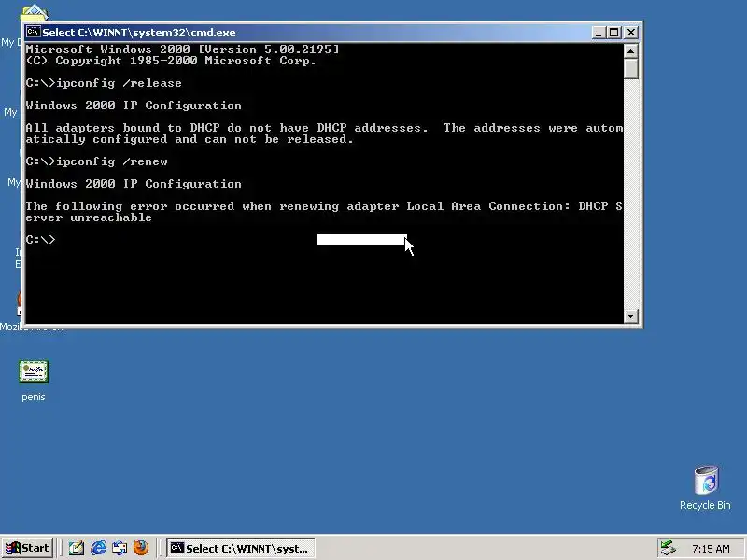Launch Internet Explorer from quick launch
The image size is (747, 560).
coord(98,548)
